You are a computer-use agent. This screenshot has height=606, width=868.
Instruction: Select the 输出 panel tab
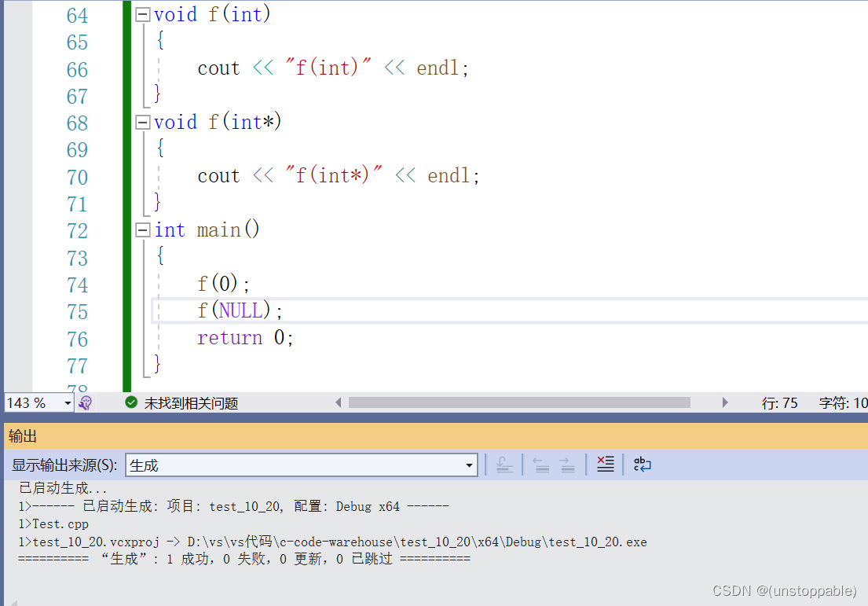[x=23, y=435]
